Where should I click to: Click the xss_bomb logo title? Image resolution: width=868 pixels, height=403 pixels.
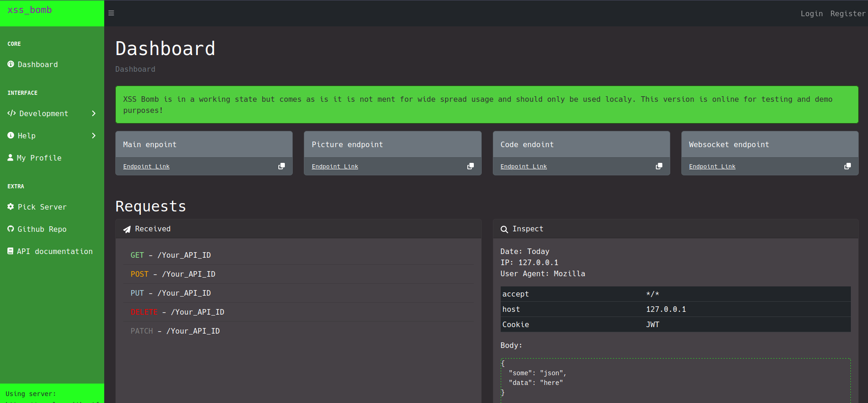pos(30,10)
